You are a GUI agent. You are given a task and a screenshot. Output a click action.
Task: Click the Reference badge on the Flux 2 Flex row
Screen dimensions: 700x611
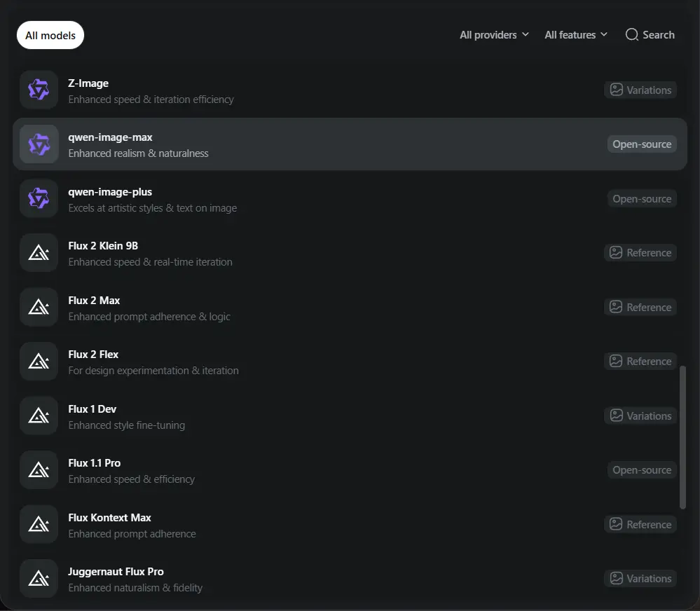pyautogui.click(x=640, y=361)
